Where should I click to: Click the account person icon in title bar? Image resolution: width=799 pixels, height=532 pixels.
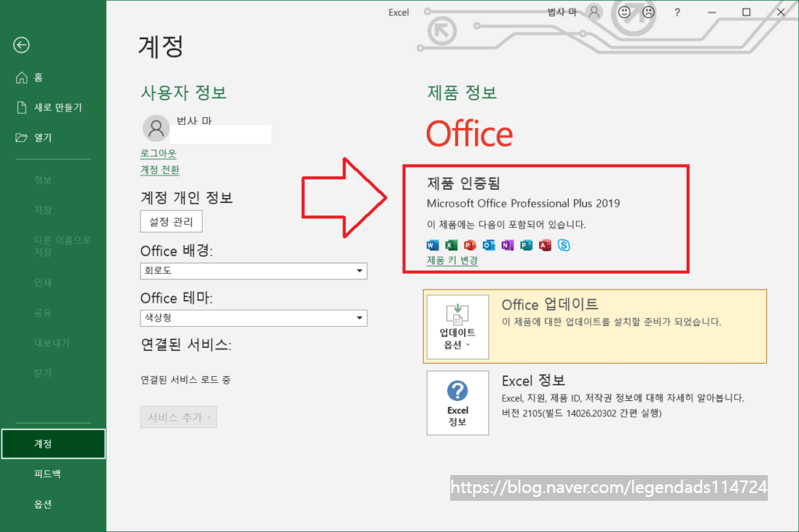coord(594,12)
